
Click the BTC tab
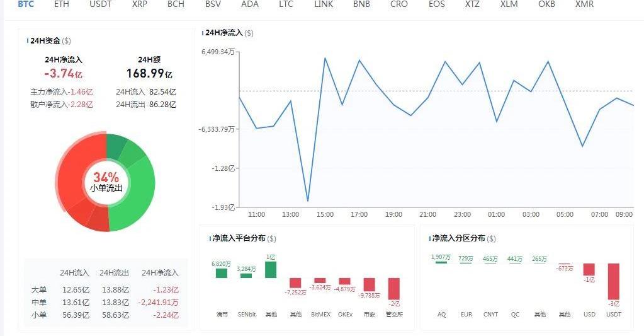click(x=26, y=4)
